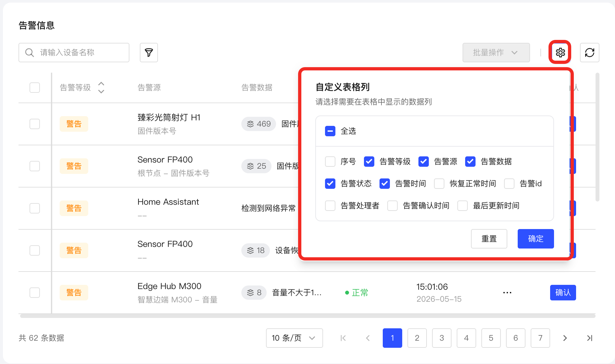Click the 18 stacked-layers count badge

click(256, 250)
